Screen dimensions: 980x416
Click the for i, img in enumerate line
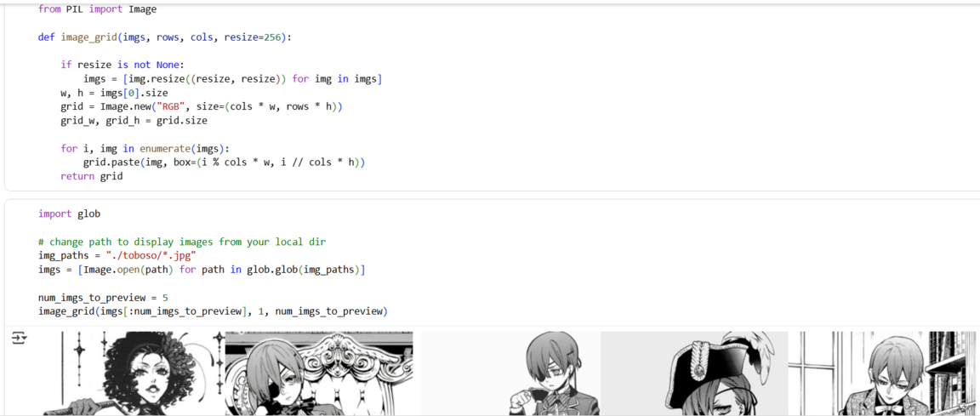[x=145, y=149]
